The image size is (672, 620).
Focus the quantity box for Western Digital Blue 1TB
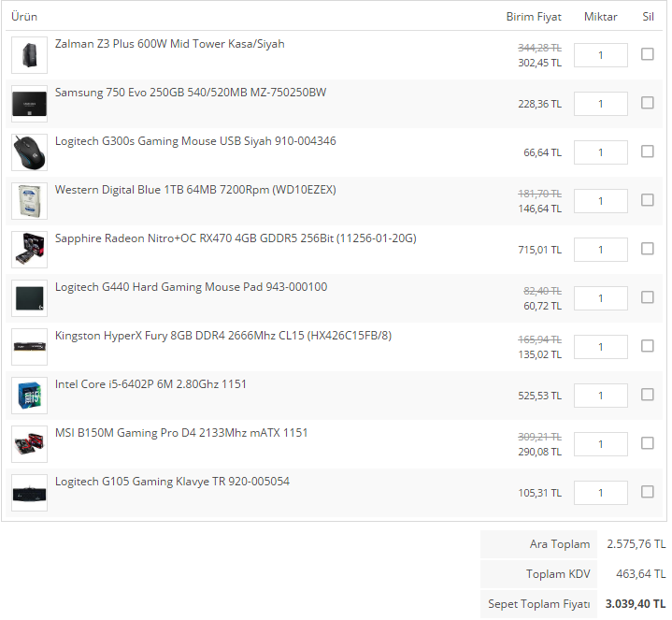point(600,201)
